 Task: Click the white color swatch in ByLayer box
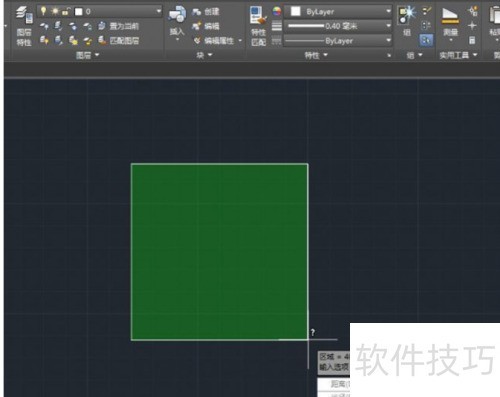pyautogui.click(x=295, y=12)
